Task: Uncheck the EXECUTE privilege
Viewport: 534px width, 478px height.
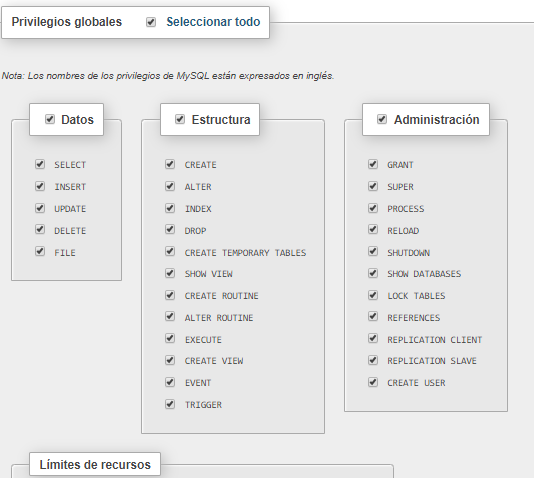Action: click(x=170, y=338)
